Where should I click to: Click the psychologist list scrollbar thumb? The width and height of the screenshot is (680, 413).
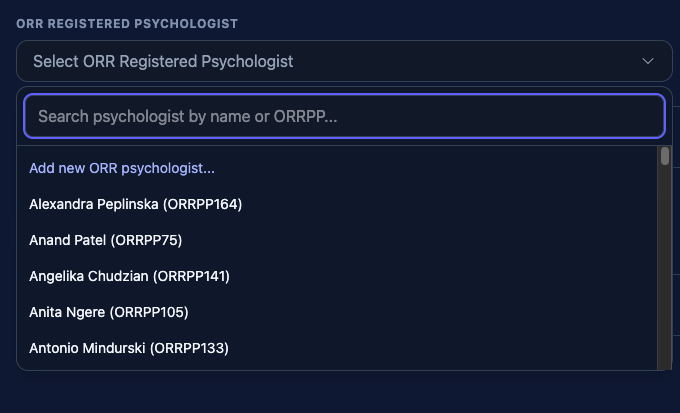(664, 156)
